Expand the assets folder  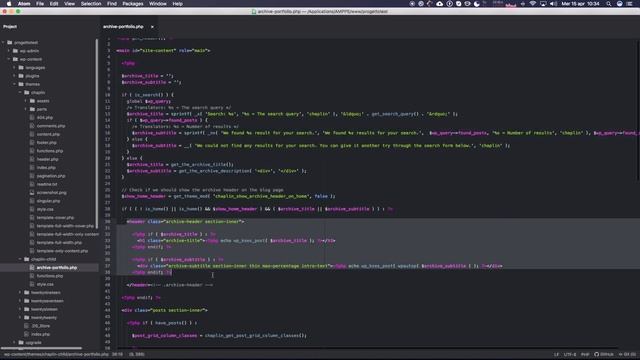click(x=26, y=101)
